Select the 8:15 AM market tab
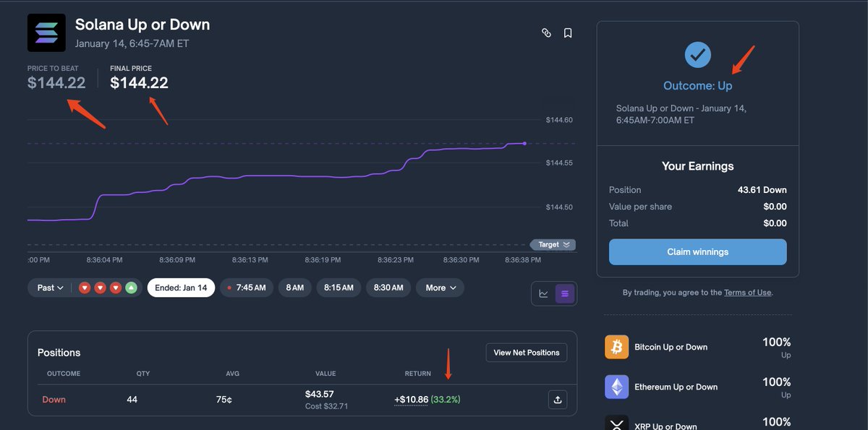The width and height of the screenshot is (868, 430). tap(339, 288)
